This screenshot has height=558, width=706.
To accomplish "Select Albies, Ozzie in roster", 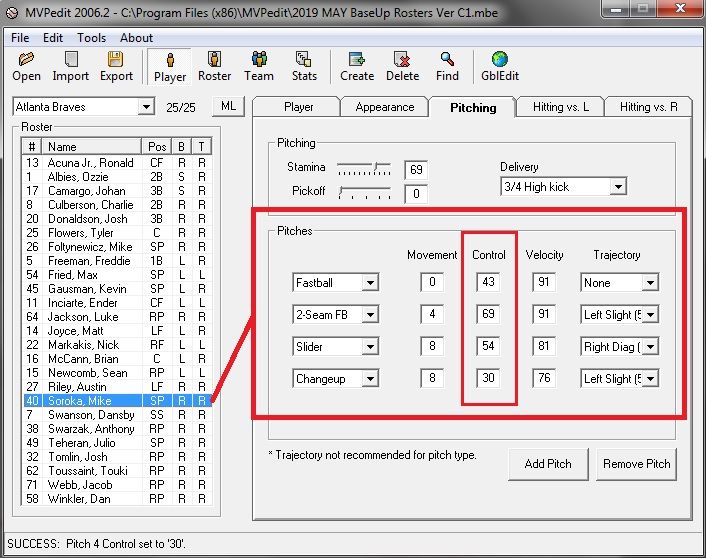I will tap(117, 177).
